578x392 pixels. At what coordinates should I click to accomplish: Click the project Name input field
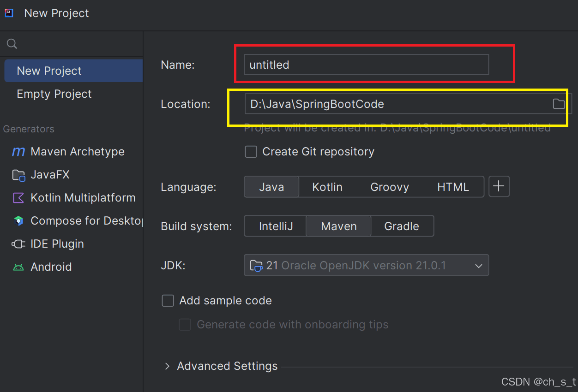pos(366,65)
